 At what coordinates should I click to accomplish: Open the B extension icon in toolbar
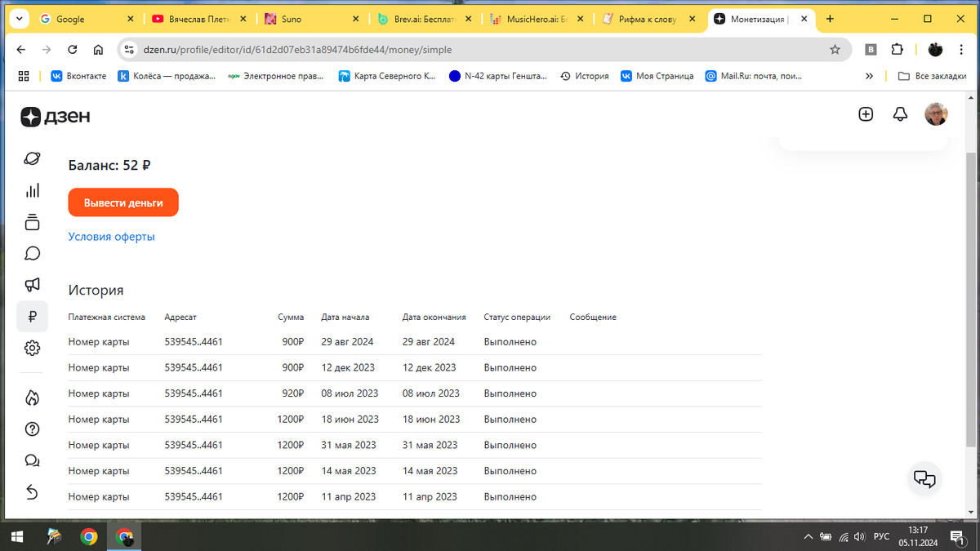[871, 50]
